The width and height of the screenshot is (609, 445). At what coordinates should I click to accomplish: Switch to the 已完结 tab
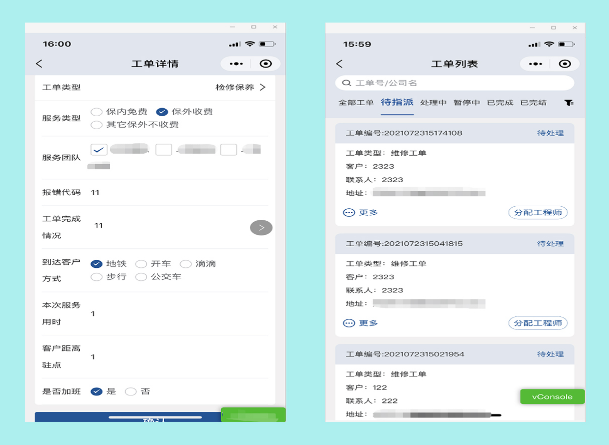tap(533, 103)
